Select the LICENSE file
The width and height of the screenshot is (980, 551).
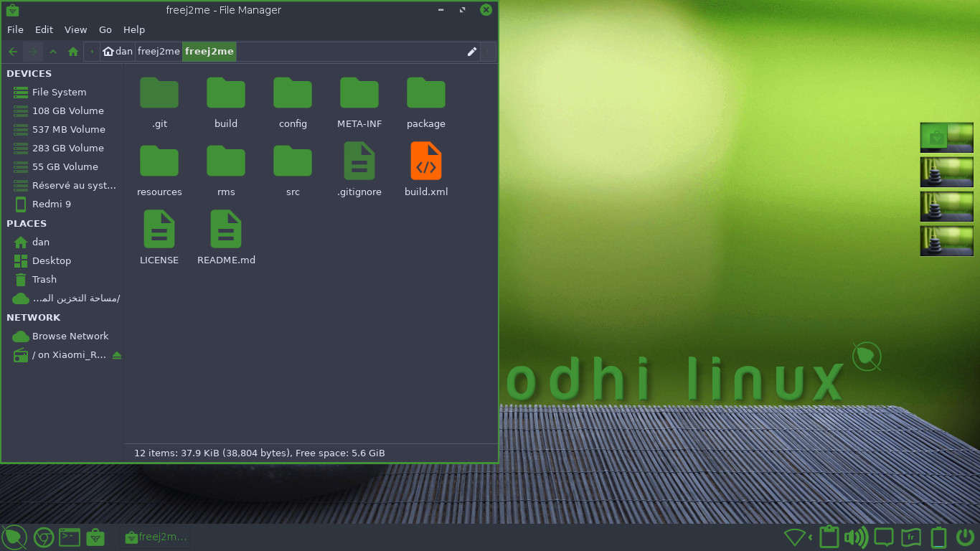pos(159,237)
